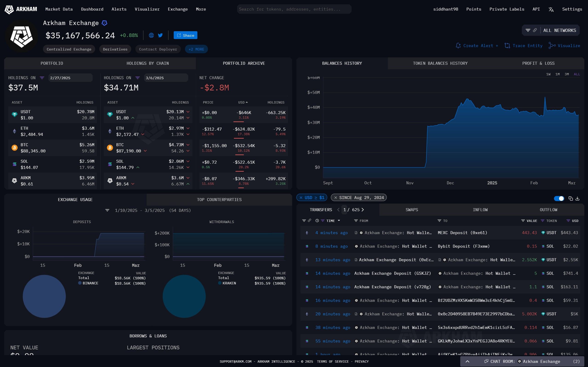Copy transfers using the copy icon
The width and height of the screenshot is (588, 367).
click(x=571, y=199)
